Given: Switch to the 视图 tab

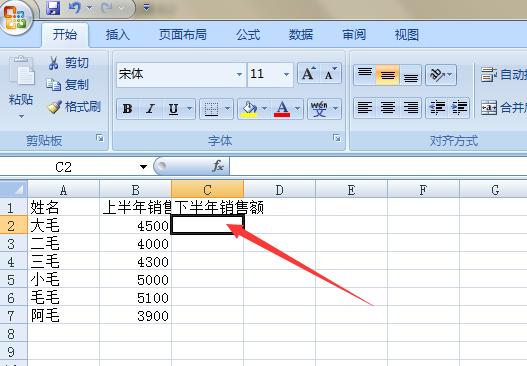Looking at the screenshot, I should tap(407, 35).
